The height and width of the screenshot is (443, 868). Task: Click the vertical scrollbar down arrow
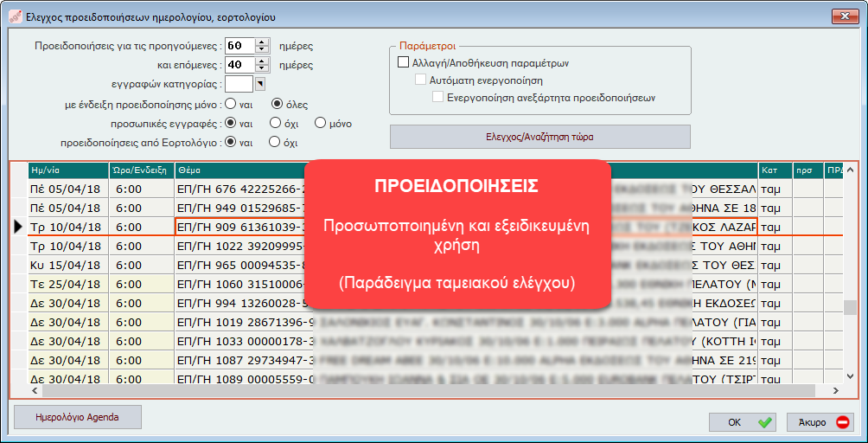pyautogui.click(x=851, y=376)
